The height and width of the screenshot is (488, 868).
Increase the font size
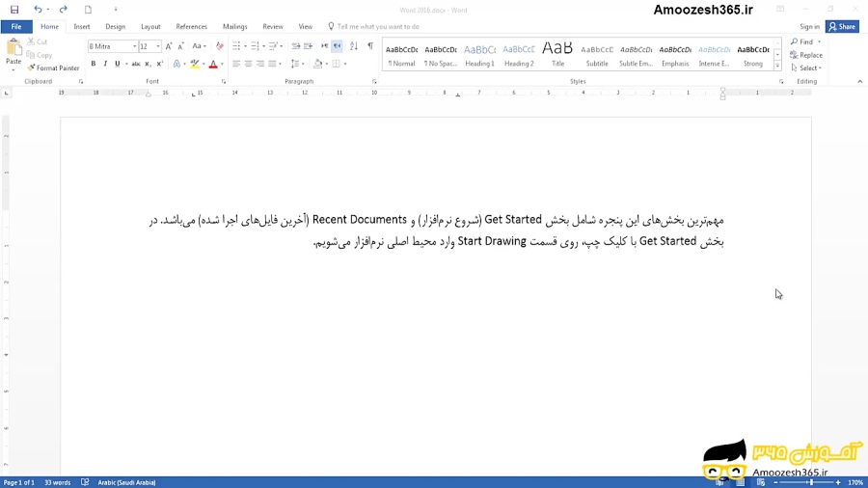[169, 46]
